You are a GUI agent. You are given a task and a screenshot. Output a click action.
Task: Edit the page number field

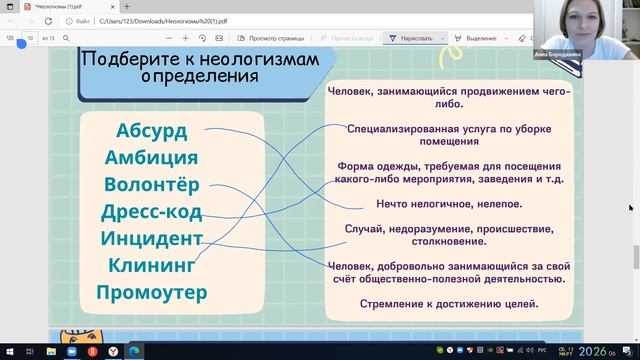tap(30, 38)
